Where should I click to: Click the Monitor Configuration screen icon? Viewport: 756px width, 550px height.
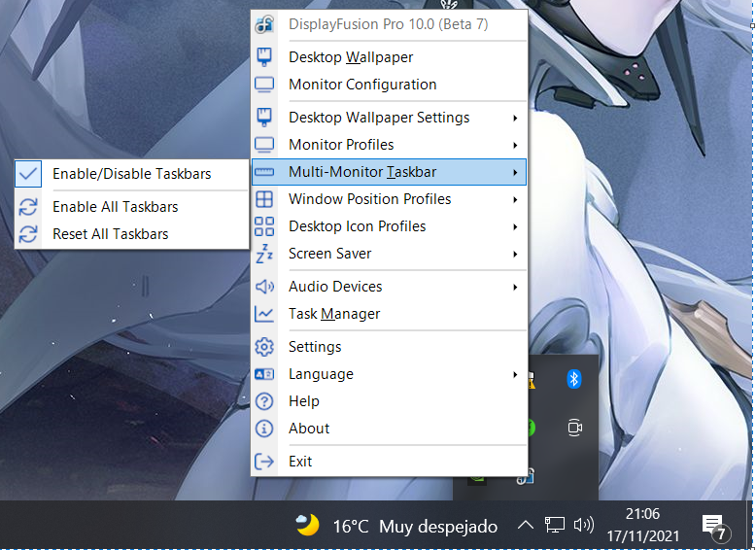[263, 85]
